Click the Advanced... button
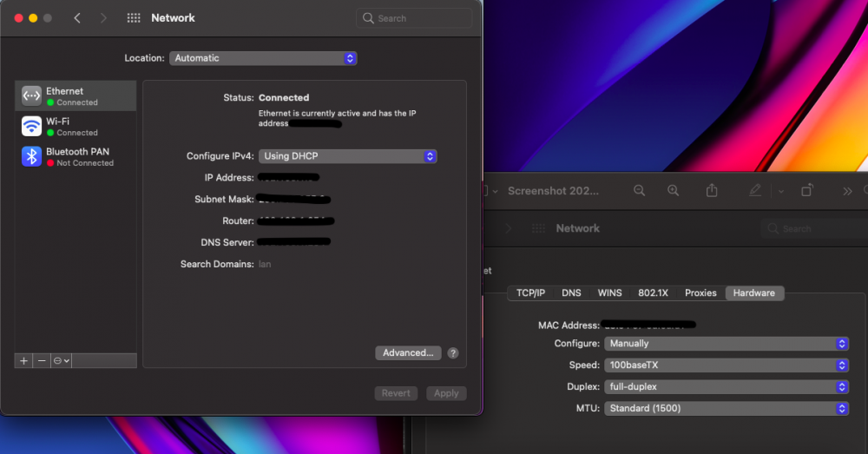Screen dimensions: 868x454 coord(408,352)
